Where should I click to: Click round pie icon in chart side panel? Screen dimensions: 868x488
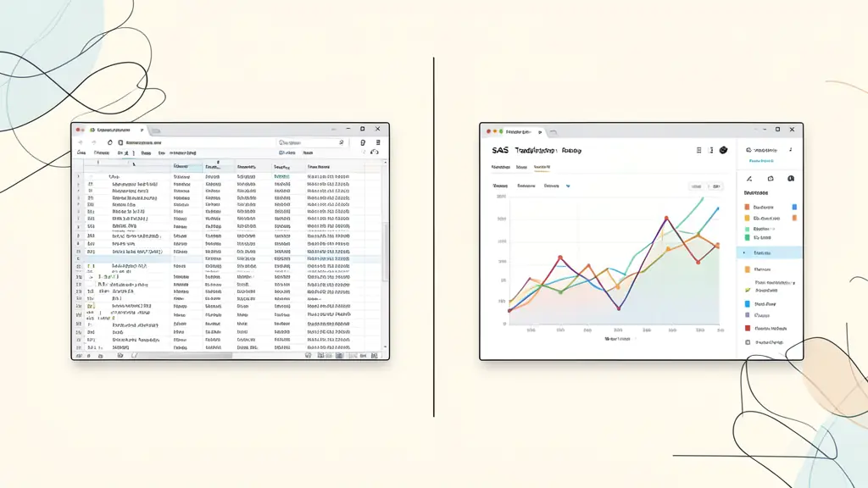click(x=791, y=179)
